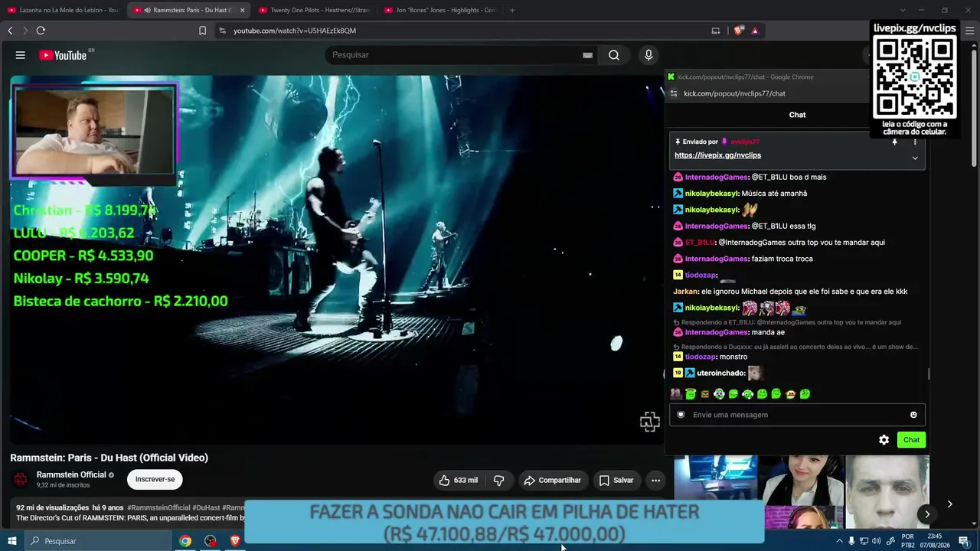Click the first green emote in quick emote row
Viewport: 980px width, 551px height.
tap(691, 394)
